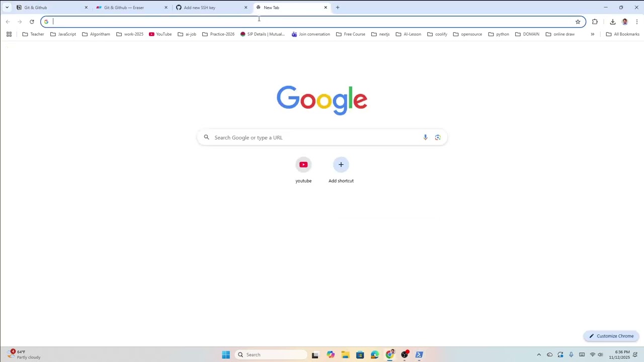This screenshot has height=362, width=644.
Task: Open Microsoft Edge from the taskbar
Action: click(375, 354)
